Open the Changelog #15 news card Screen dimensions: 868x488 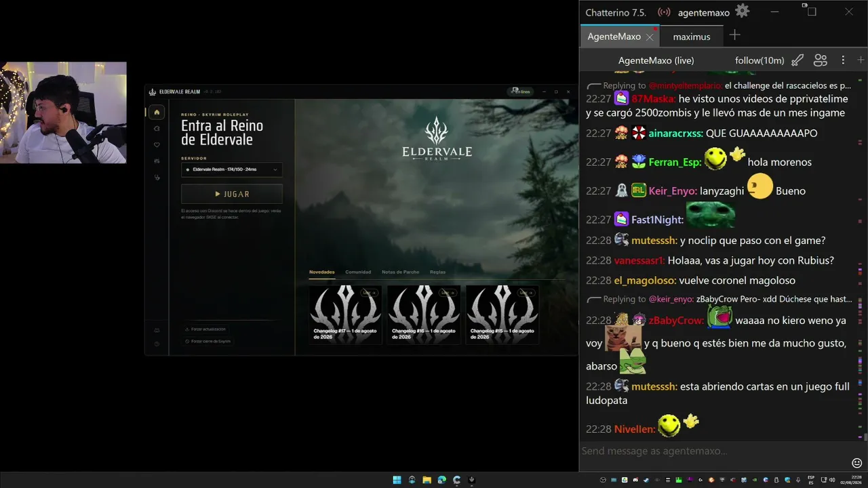point(502,315)
